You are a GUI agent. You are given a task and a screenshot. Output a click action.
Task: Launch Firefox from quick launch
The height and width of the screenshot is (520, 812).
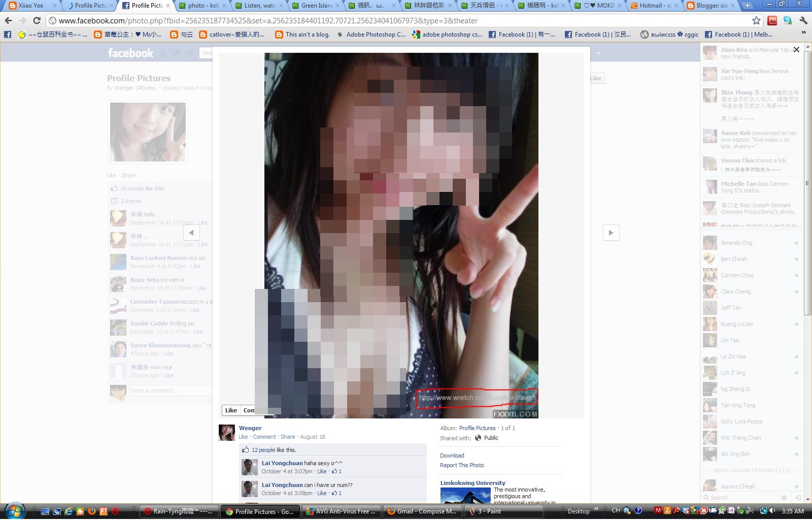pyautogui.click(x=92, y=511)
